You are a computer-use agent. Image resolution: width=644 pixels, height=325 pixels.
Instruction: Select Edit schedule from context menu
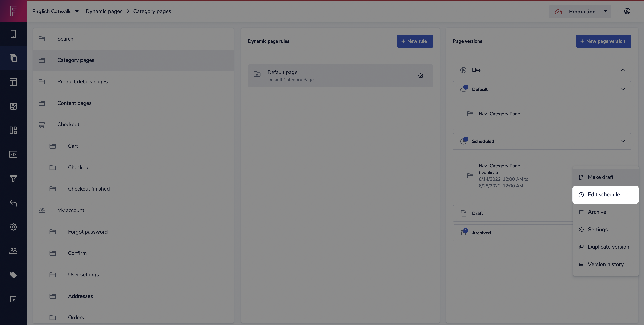point(604,195)
